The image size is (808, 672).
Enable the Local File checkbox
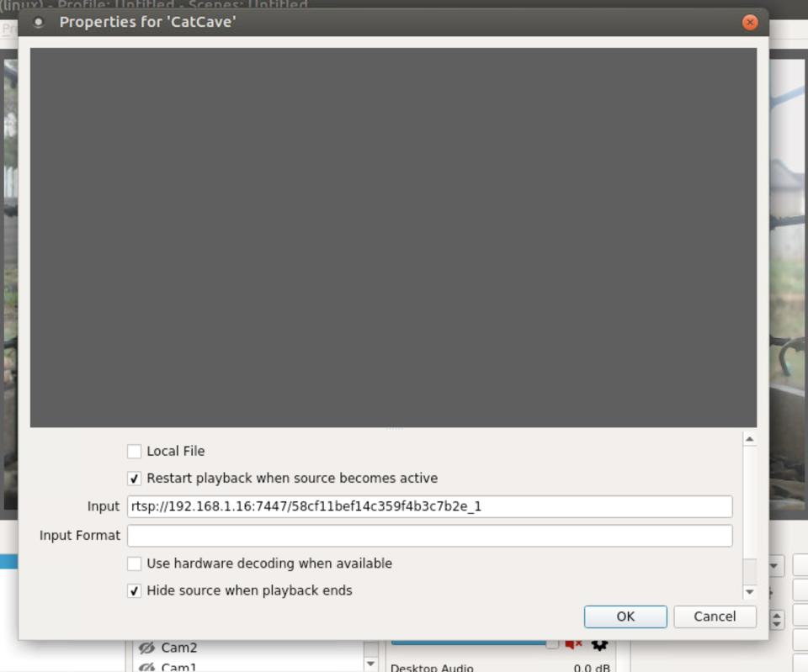134,452
